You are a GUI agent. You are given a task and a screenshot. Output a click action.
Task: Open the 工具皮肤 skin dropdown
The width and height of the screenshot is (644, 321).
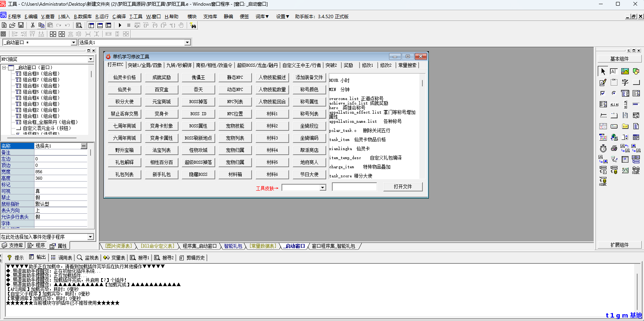pos(322,187)
